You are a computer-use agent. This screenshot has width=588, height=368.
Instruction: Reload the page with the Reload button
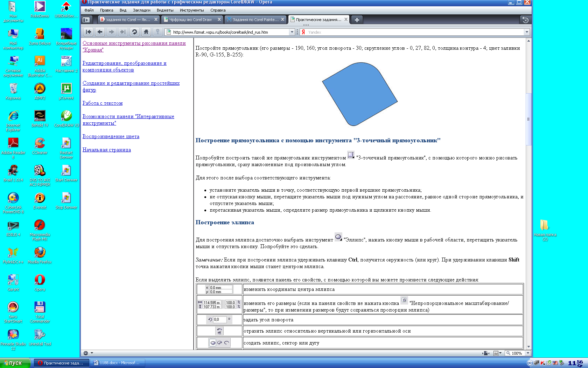point(134,32)
